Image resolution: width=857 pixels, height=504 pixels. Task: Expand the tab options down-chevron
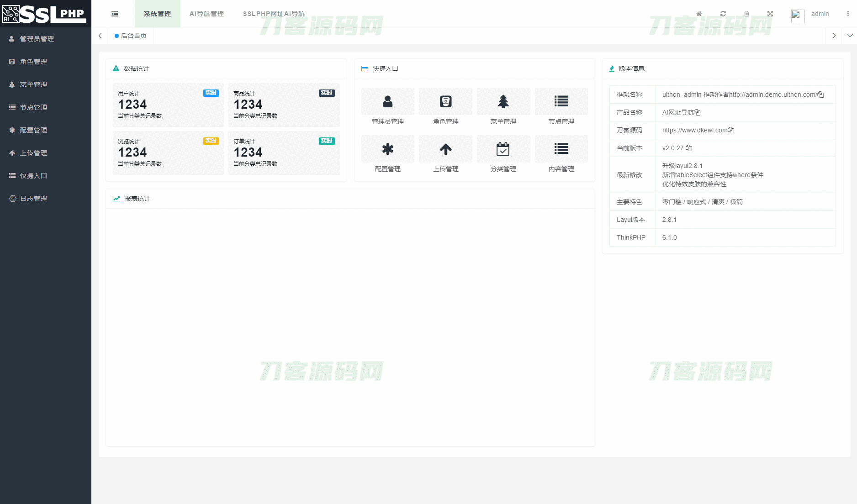tap(850, 36)
